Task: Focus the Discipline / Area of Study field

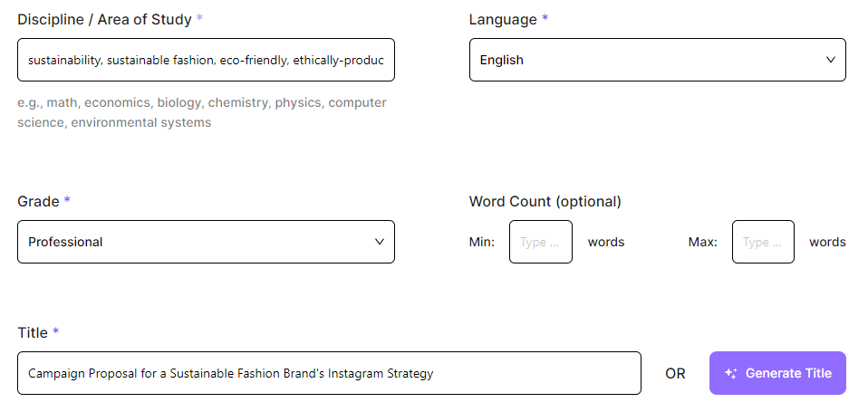Action: pyautogui.click(x=206, y=60)
